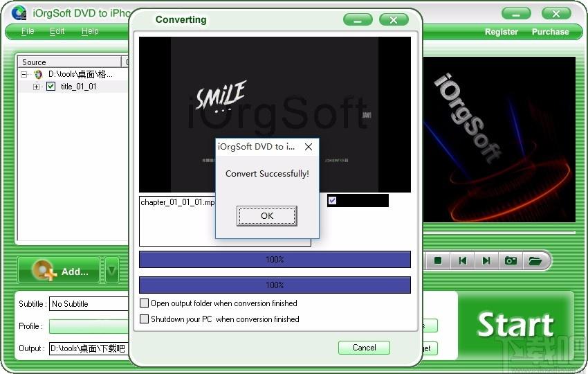Click the first 100% progress bar

coord(275,260)
